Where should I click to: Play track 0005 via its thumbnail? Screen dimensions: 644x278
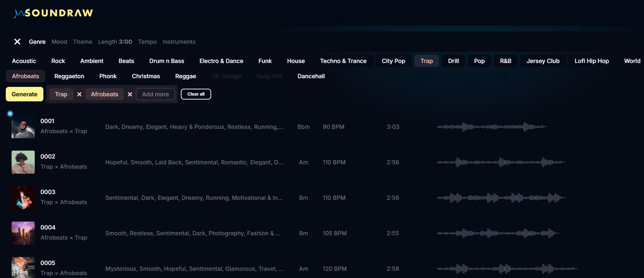pyautogui.click(x=23, y=268)
